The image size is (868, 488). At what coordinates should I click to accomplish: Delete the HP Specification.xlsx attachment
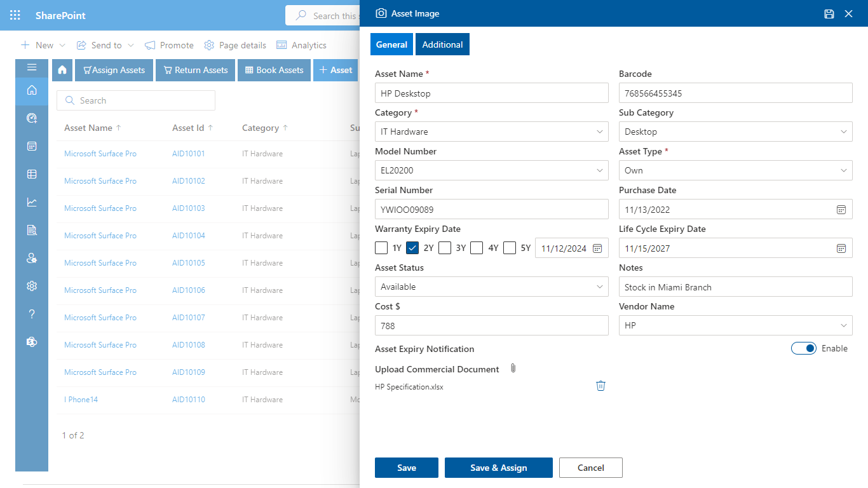(600, 386)
